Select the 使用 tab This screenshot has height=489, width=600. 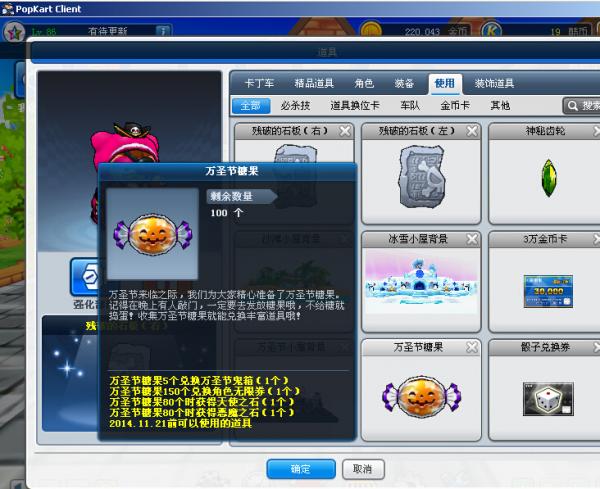[x=445, y=84]
